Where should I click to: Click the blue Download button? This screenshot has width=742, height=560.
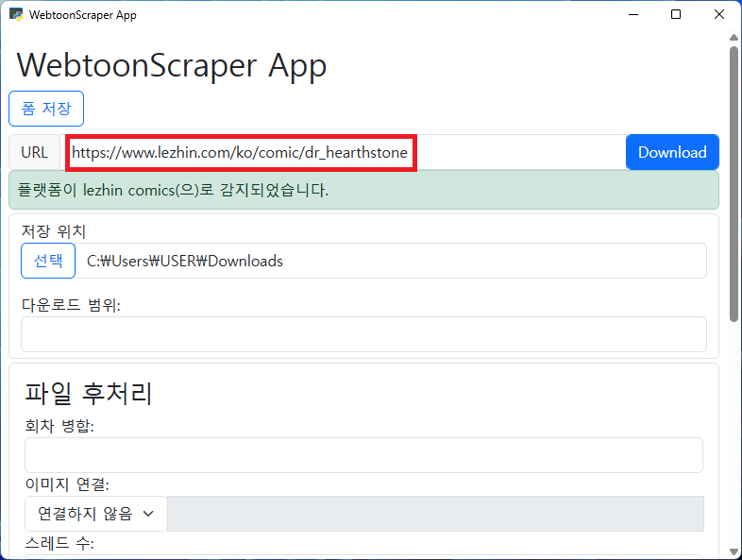[672, 152]
